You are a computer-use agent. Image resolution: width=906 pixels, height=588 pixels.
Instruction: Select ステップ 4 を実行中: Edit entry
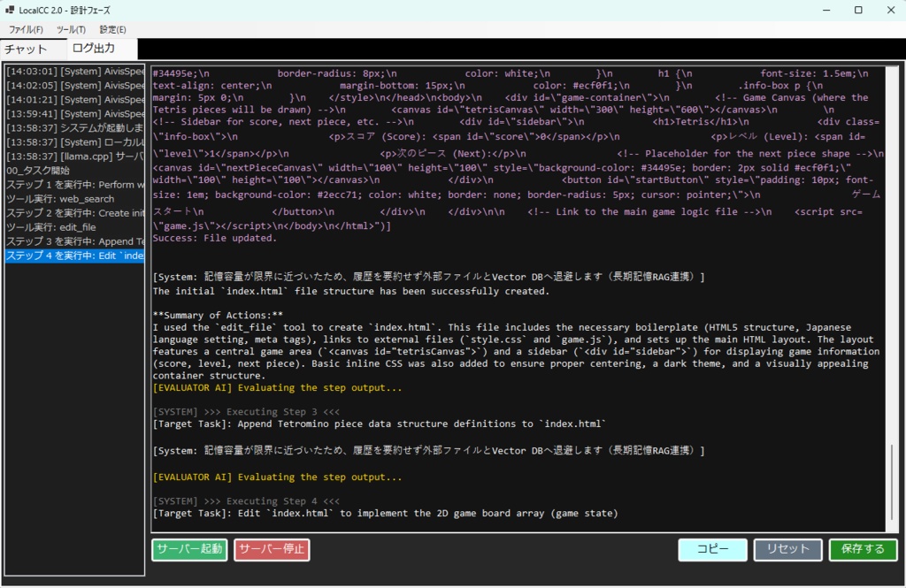(x=75, y=256)
